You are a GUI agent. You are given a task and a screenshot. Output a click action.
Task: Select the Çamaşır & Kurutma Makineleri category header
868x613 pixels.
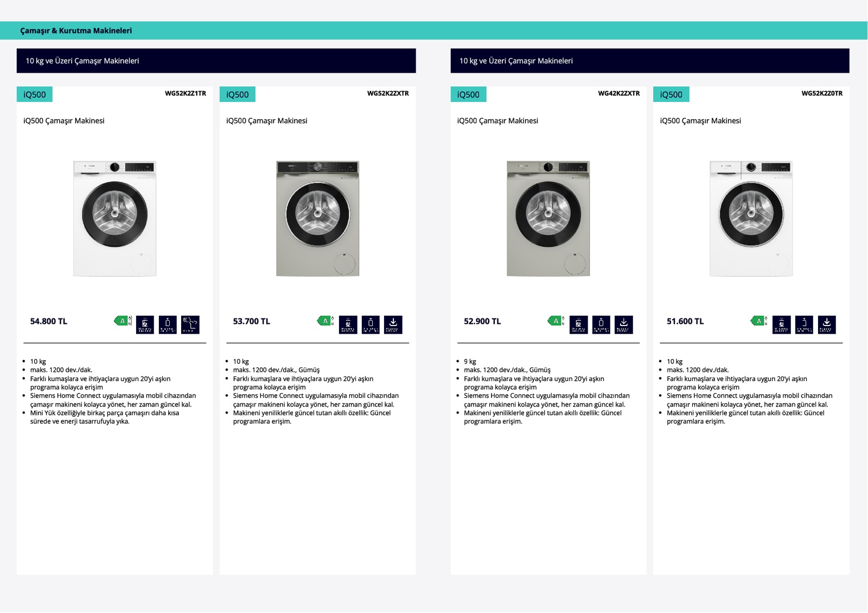tap(76, 31)
